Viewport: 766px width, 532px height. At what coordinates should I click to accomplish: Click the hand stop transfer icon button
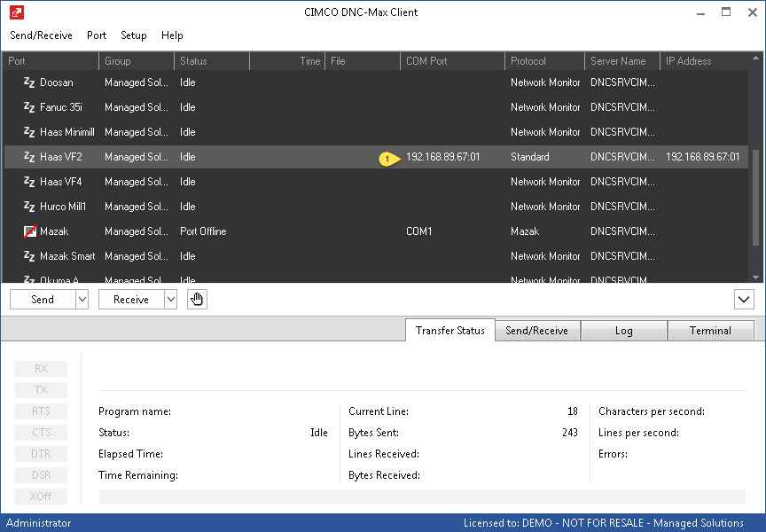(197, 299)
